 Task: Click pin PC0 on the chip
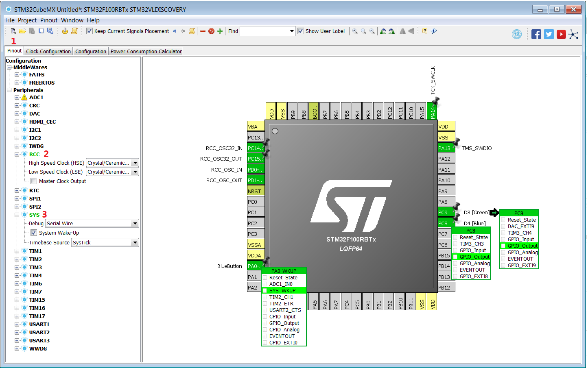click(x=256, y=202)
